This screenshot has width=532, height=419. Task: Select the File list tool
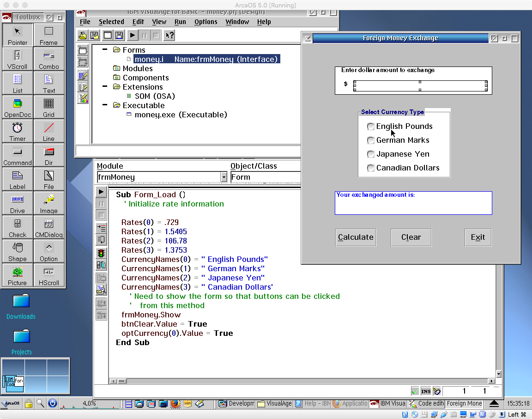pos(49,180)
